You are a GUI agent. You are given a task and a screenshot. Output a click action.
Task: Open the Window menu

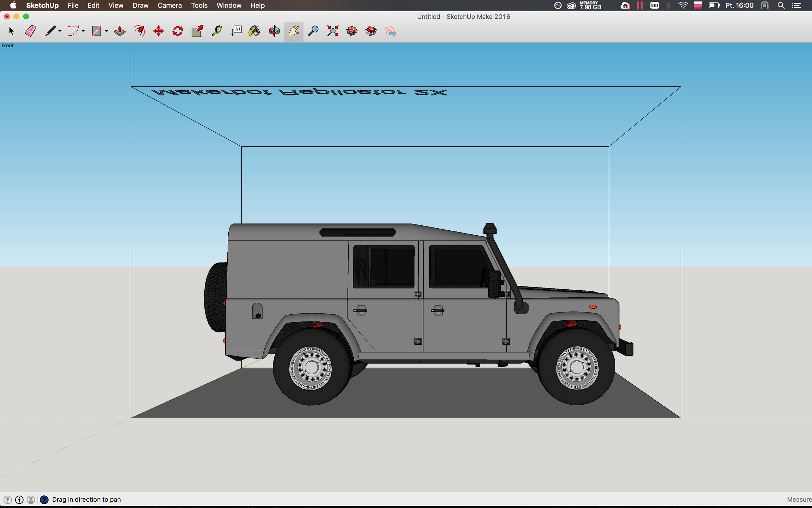[x=229, y=5]
